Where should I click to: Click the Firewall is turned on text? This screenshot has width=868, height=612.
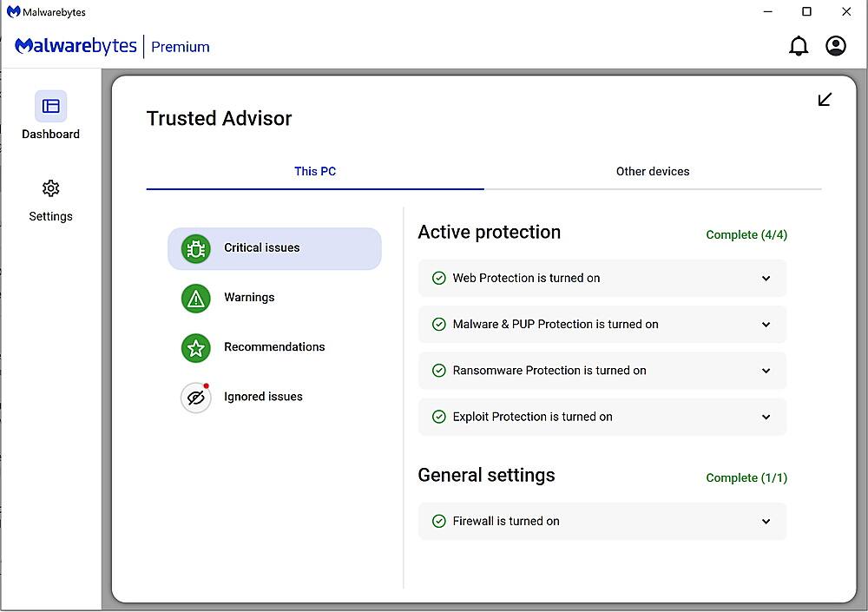click(506, 521)
